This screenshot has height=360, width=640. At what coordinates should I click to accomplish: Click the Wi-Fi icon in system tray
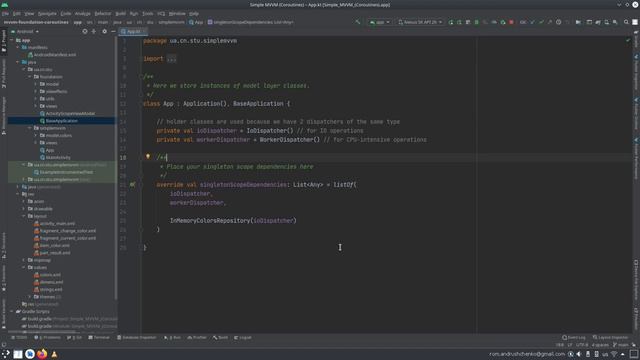pyautogui.click(x=614, y=354)
